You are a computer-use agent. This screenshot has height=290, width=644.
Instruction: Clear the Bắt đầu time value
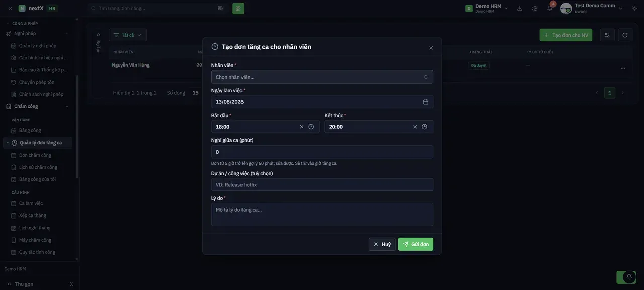click(302, 127)
